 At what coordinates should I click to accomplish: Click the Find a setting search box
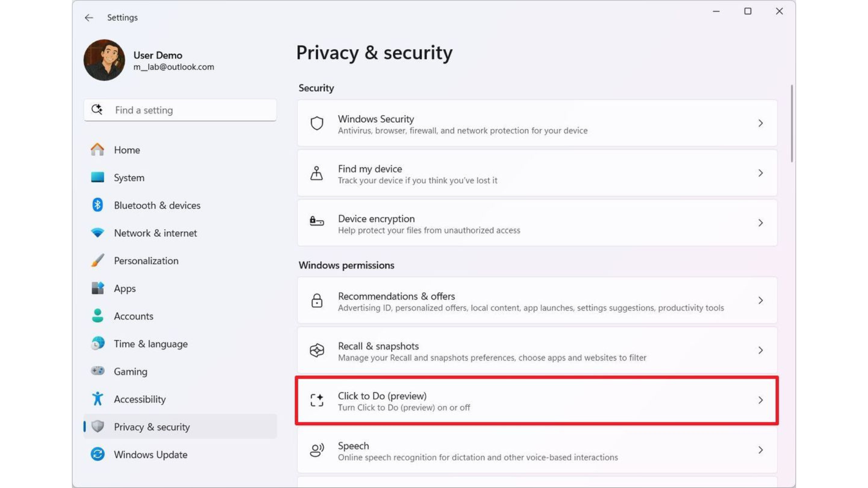coord(180,110)
